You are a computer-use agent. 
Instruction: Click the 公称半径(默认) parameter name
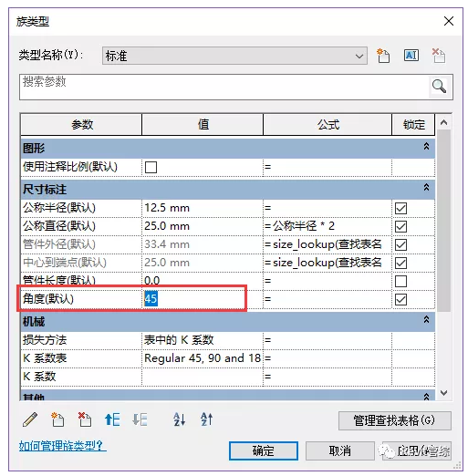coord(59,208)
